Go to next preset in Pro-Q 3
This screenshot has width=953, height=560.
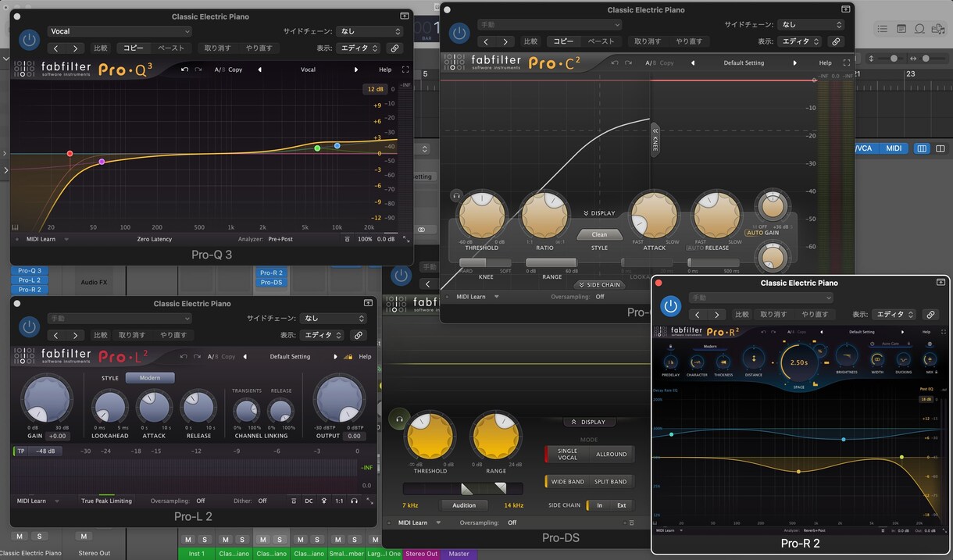coord(355,70)
